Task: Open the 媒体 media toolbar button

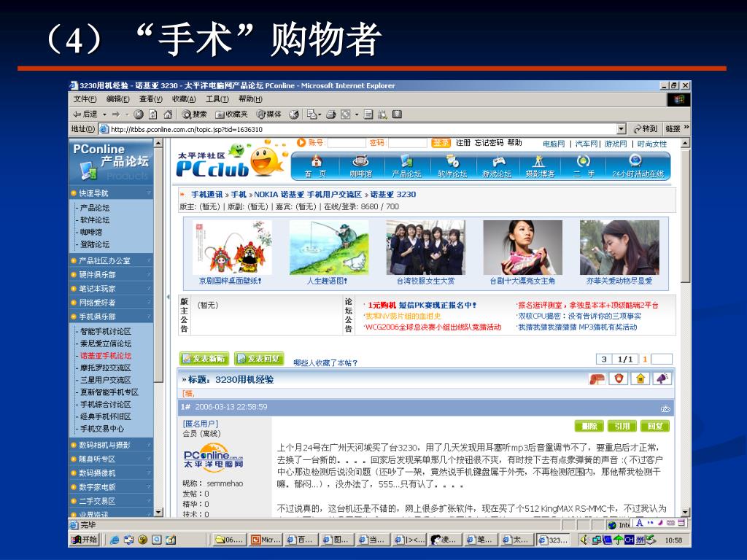Action: [269, 114]
